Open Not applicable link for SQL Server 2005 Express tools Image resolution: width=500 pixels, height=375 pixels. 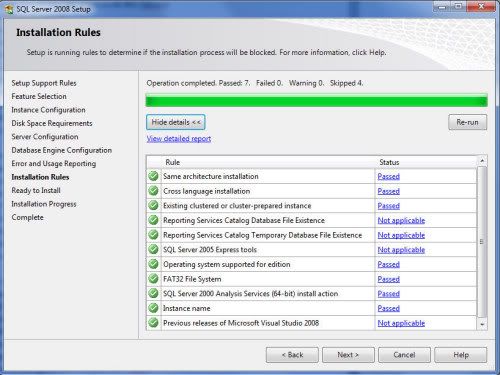[401, 250]
